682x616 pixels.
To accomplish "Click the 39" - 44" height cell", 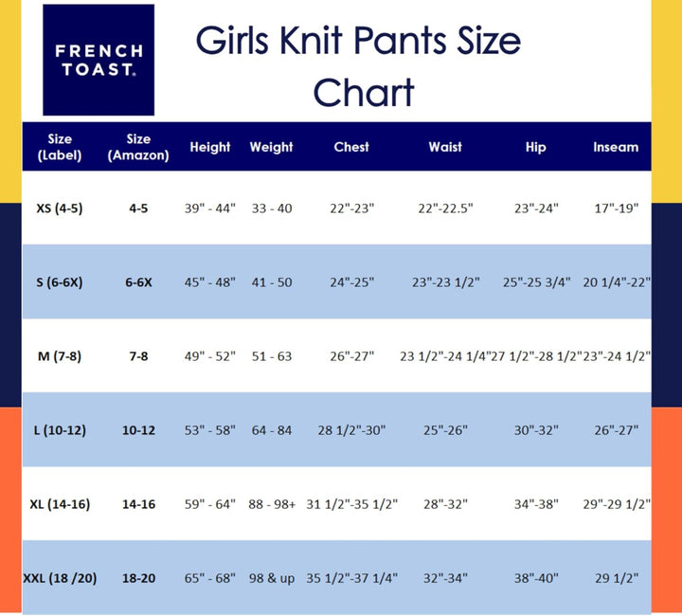I will 210,208.
